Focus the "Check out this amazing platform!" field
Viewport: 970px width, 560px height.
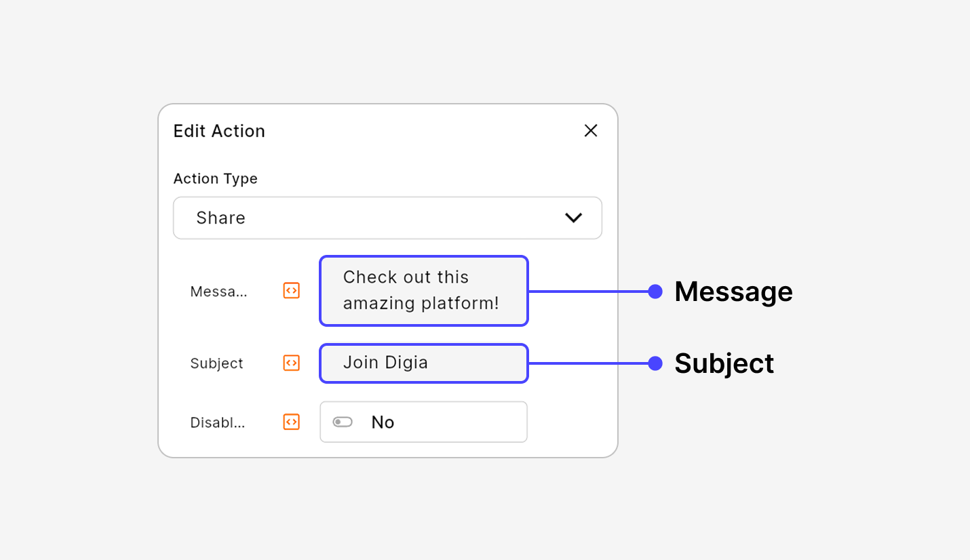(x=423, y=291)
